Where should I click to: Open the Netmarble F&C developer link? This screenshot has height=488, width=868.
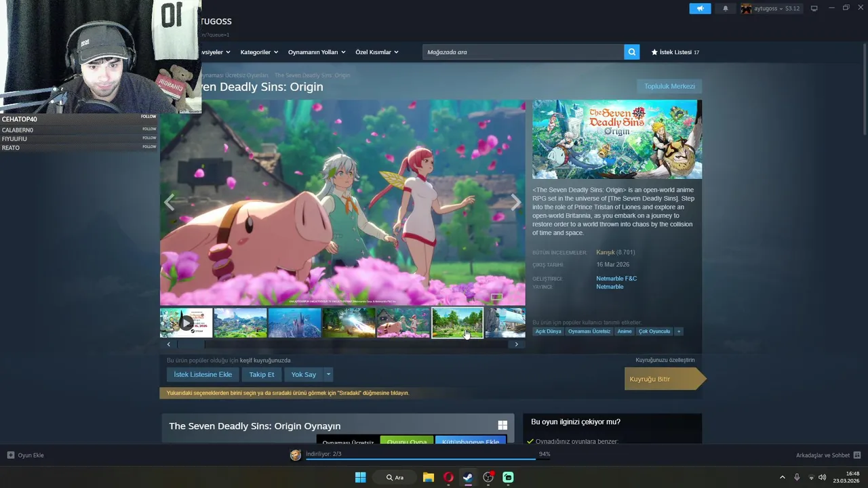coord(616,279)
